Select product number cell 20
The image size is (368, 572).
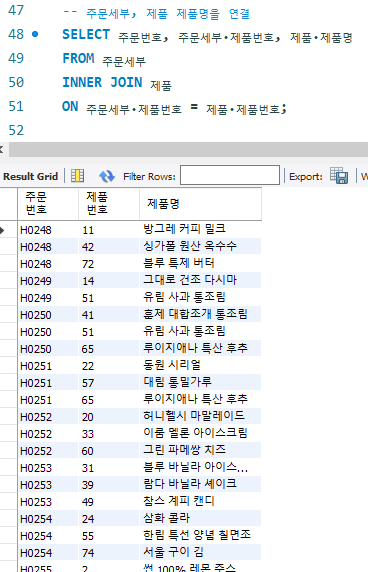109,417
